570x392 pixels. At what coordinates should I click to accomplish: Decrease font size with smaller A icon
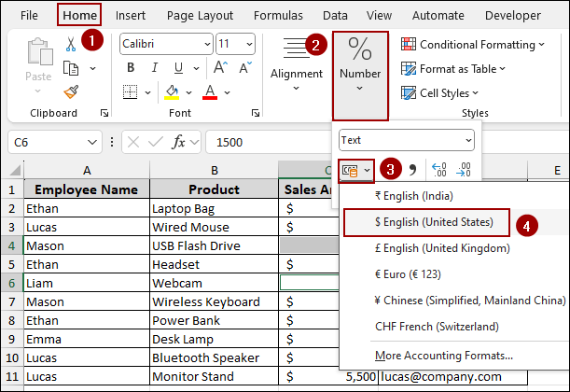245,67
